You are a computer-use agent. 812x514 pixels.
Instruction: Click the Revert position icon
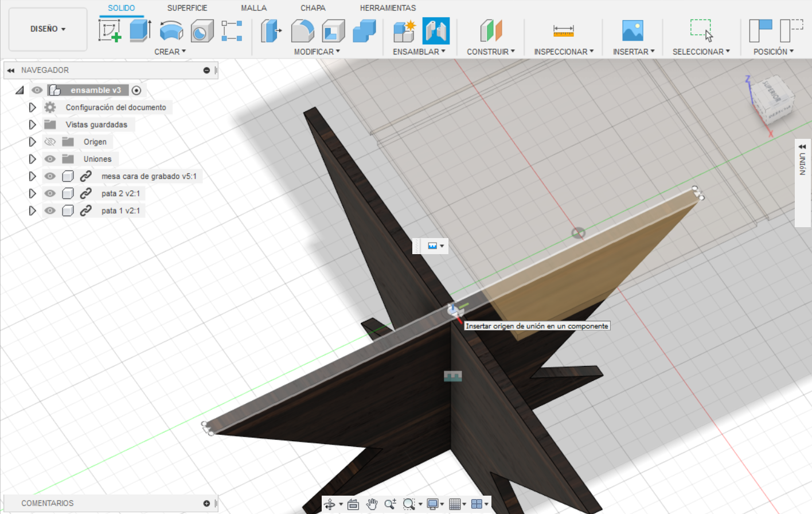(791, 31)
